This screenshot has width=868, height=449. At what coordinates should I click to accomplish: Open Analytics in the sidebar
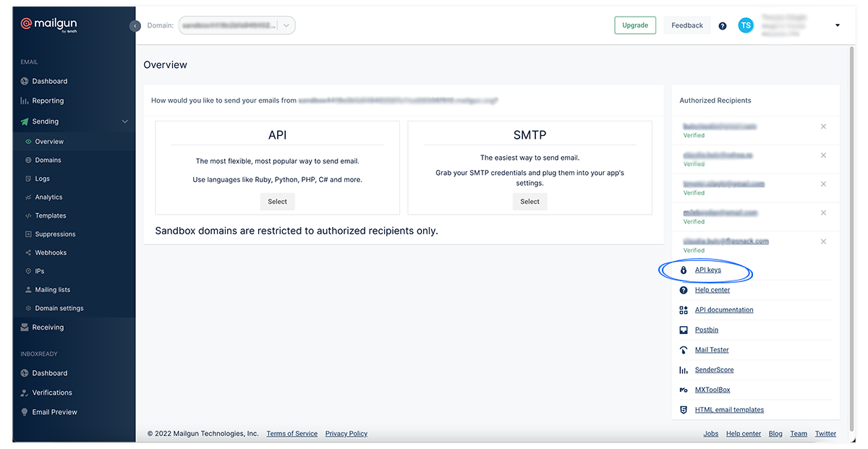click(x=48, y=197)
